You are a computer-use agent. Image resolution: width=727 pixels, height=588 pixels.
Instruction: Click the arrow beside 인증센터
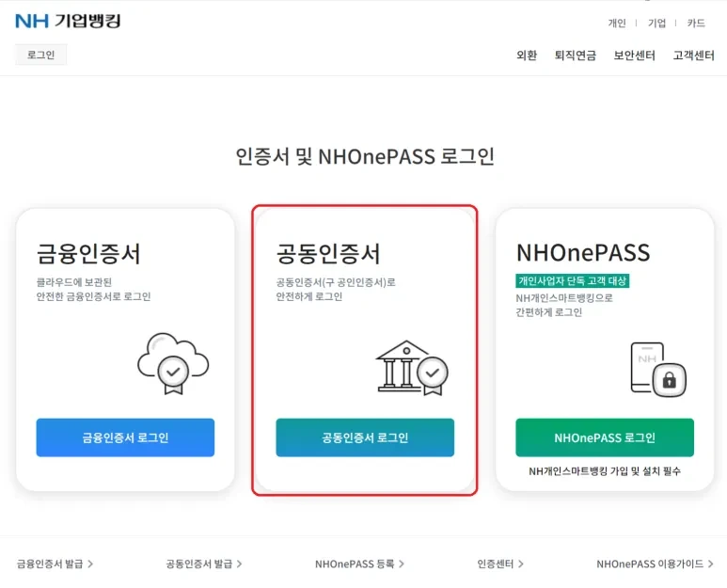pyautogui.click(x=521, y=564)
